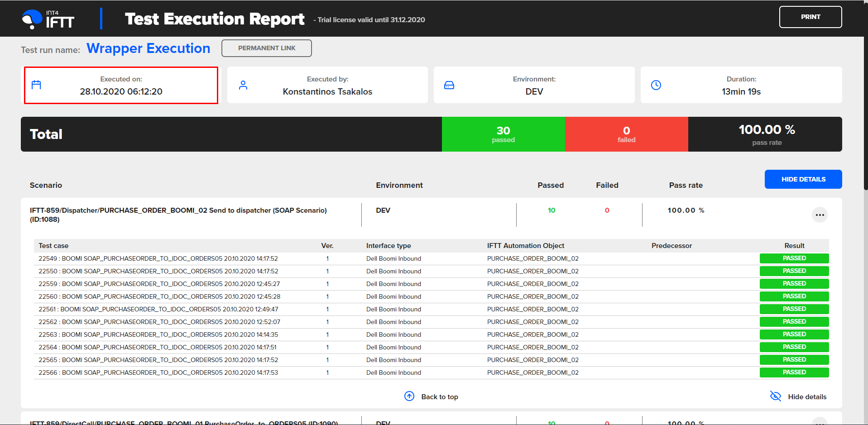
Task: Click the red 0 failed tile
Action: [626, 134]
